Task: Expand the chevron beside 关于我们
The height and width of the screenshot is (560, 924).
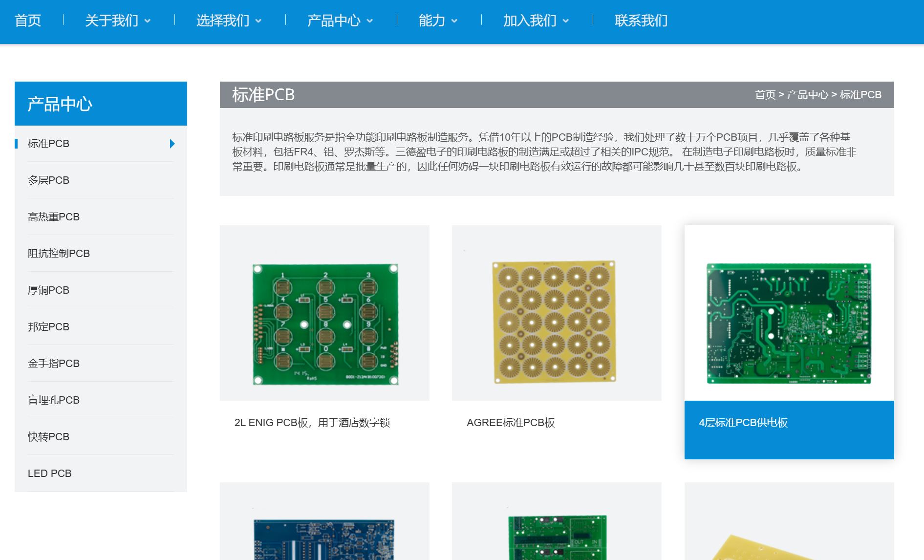Action: (x=148, y=21)
